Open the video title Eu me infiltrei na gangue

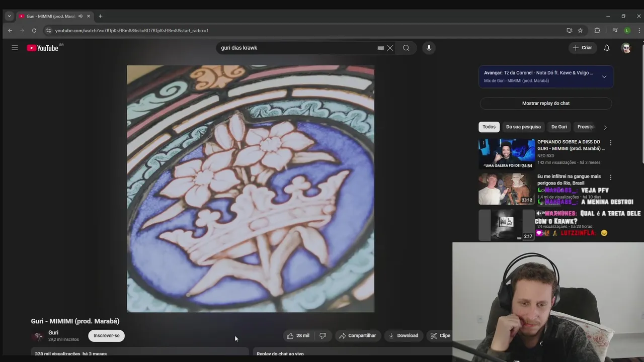point(569,179)
